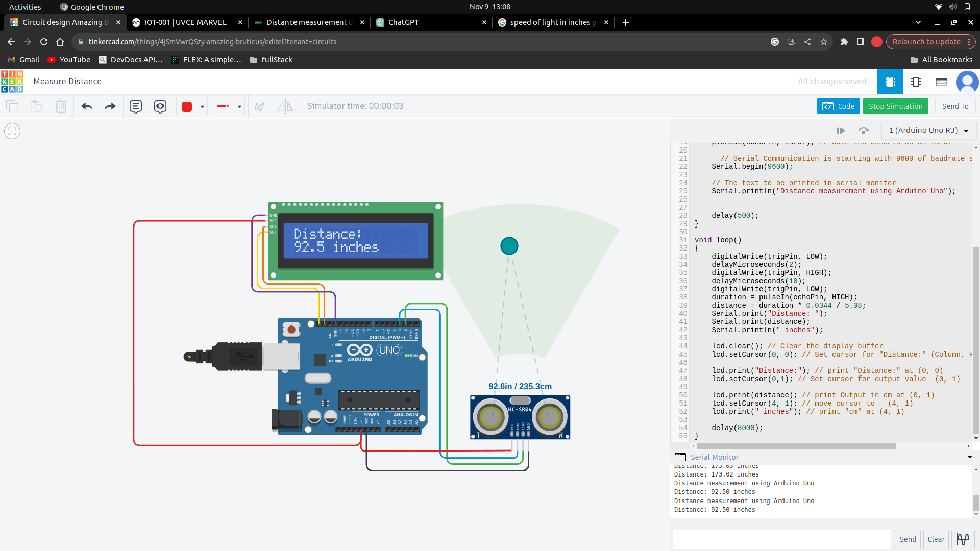The image size is (980, 551).
Task: Click the Measure Distance project title
Action: (x=67, y=82)
